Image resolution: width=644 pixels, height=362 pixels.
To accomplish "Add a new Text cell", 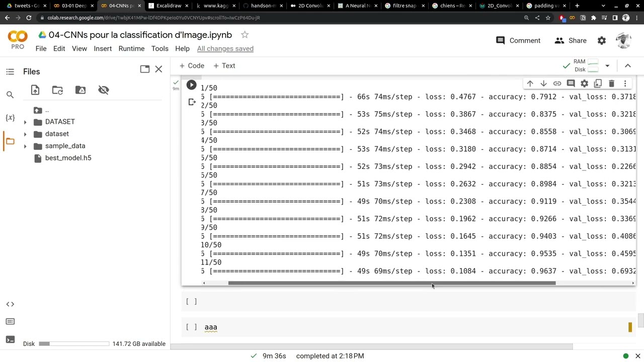I will [224, 66].
